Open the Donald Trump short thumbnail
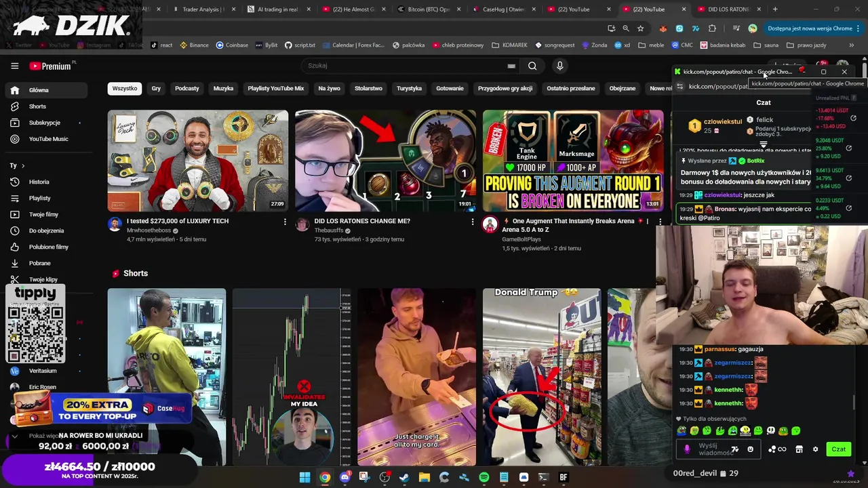This screenshot has width=868, height=488. pos(542,377)
